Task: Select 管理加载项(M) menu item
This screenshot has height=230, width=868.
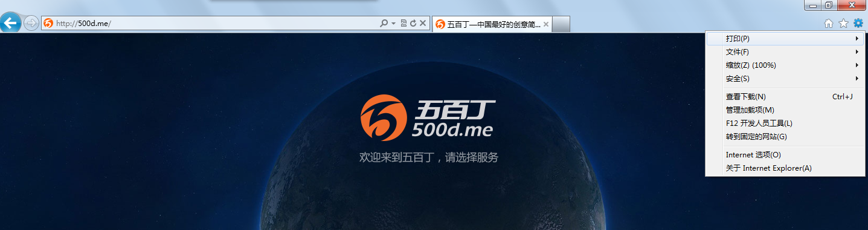Action: point(785,110)
